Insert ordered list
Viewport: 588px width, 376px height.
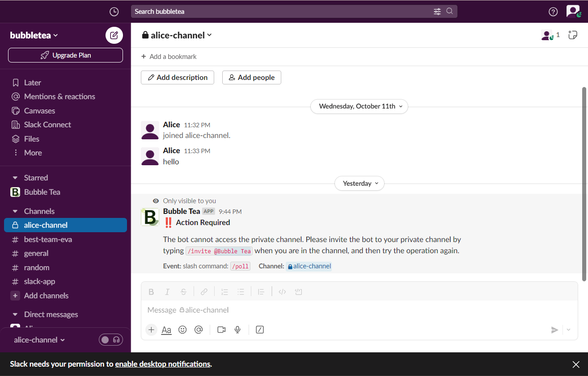(x=224, y=292)
